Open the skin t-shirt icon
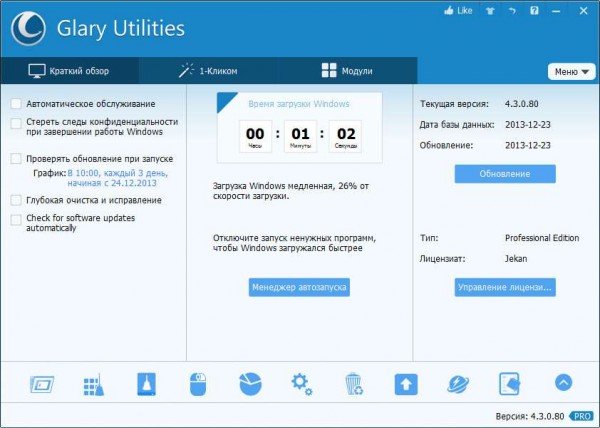600x428 pixels. 490,11
